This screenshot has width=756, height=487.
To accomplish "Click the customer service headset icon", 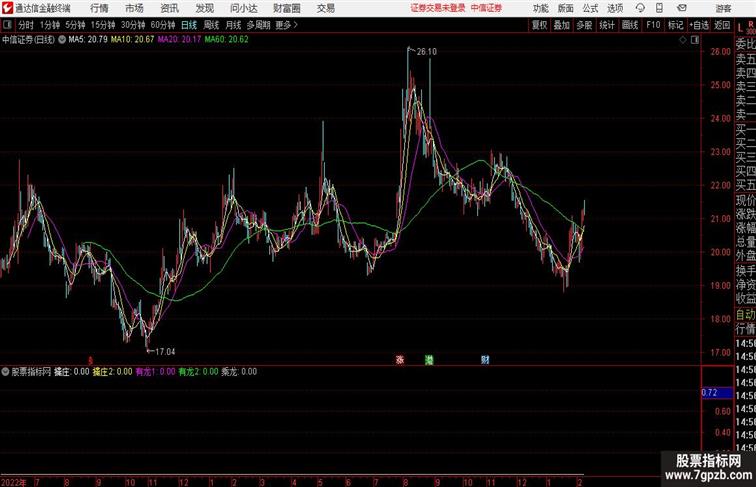I will (640, 8).
